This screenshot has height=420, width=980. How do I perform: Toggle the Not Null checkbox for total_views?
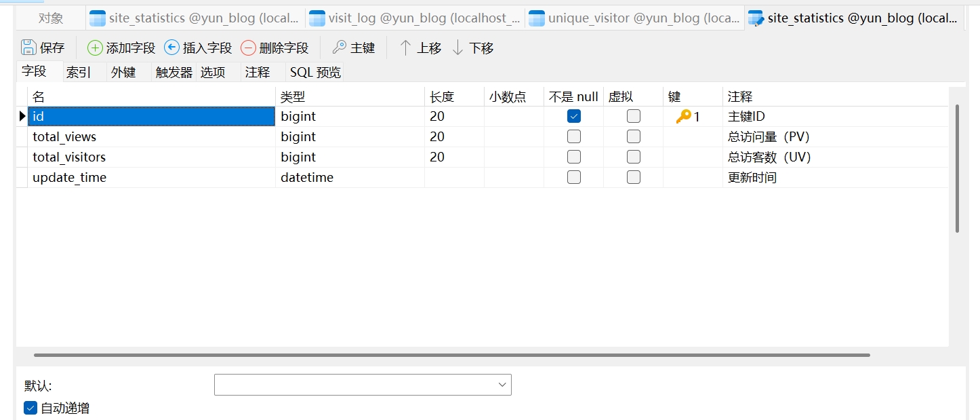(574, 137)
